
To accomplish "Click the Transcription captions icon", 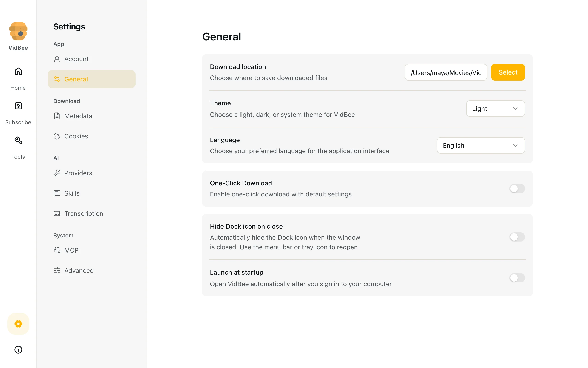I will 57,213.
